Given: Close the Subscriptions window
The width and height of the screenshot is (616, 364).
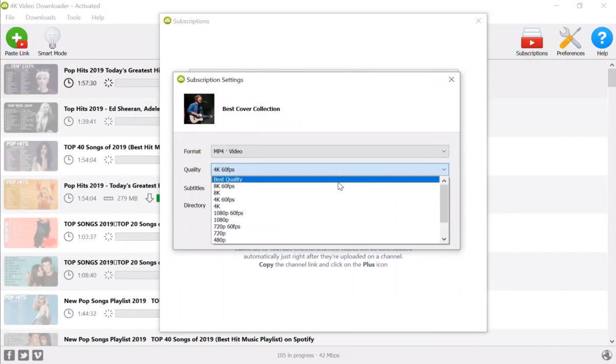Looking at the screenshot, I should pyautogui.click(x=478, y=21).
